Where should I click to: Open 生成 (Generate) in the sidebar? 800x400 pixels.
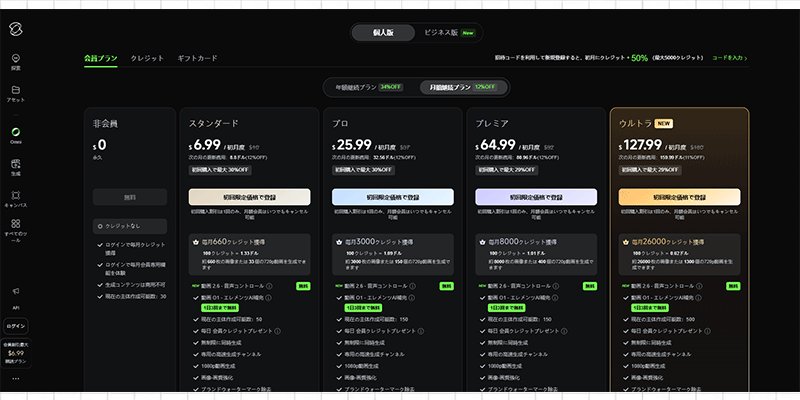click(x=16, y=167)
